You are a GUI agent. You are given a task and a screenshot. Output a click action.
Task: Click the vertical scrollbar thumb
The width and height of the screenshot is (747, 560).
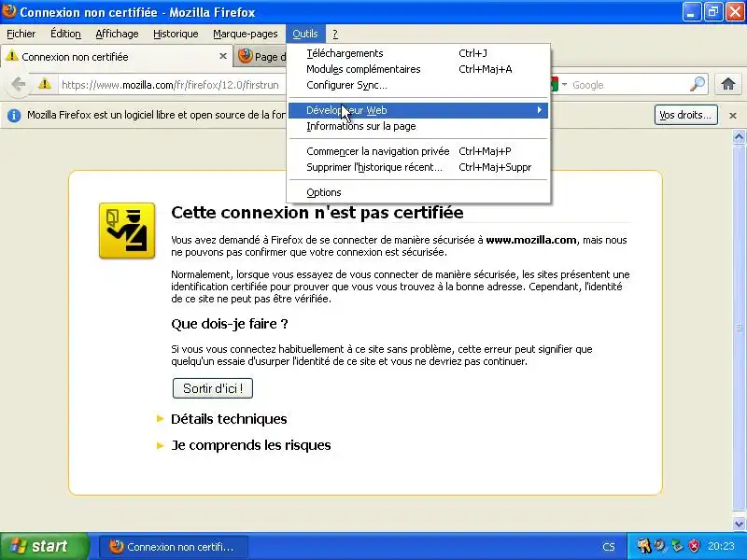739,328
